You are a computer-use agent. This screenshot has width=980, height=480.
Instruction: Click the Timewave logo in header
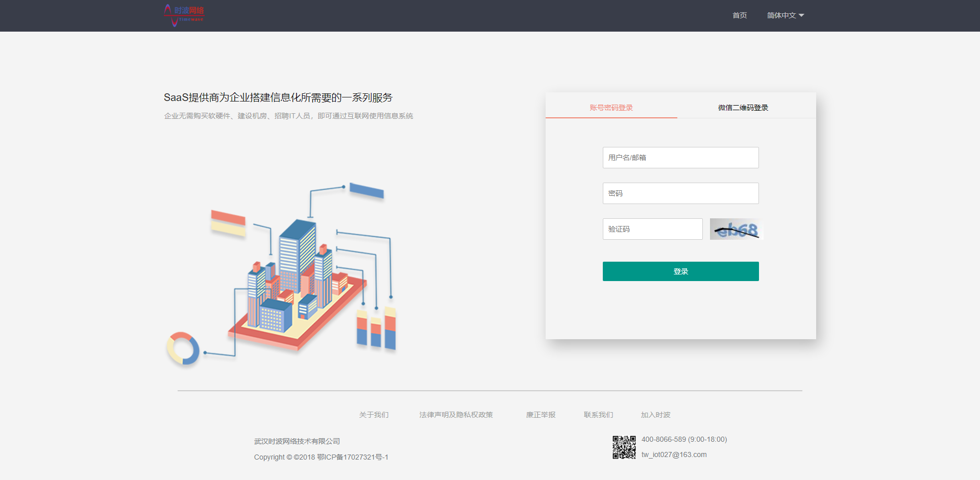184,15
